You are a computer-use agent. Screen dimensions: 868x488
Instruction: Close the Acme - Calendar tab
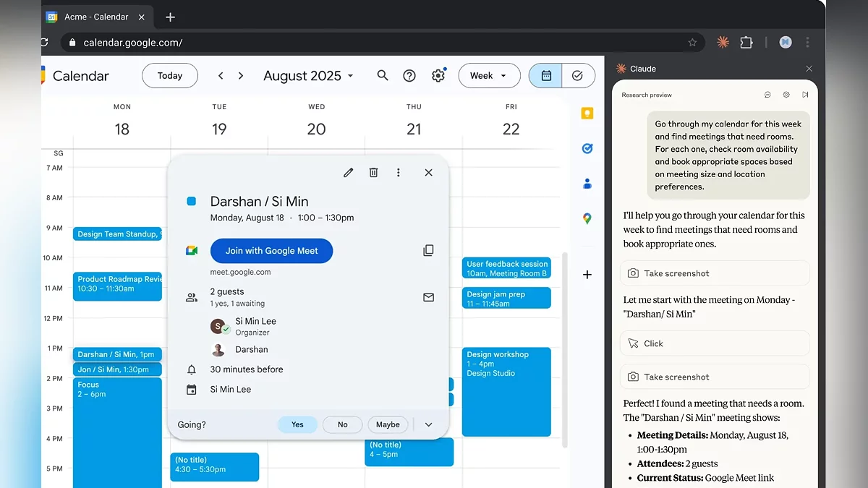tap(141, 17)
